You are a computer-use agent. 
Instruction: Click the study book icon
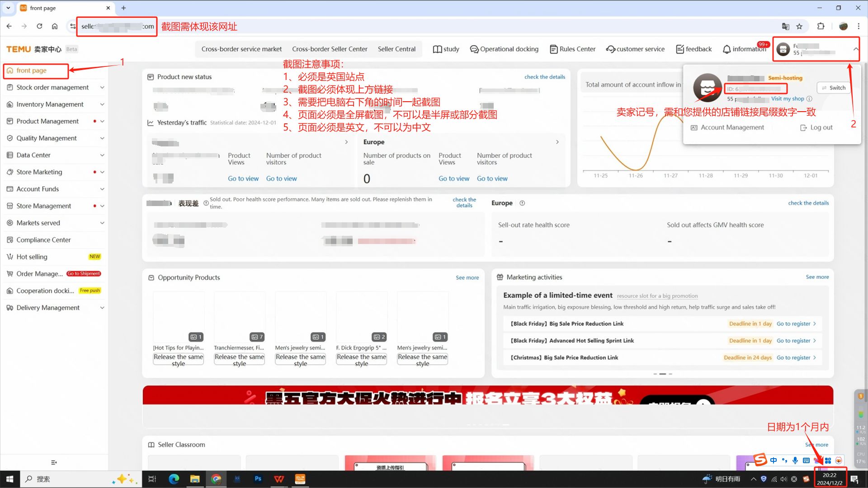437,49
